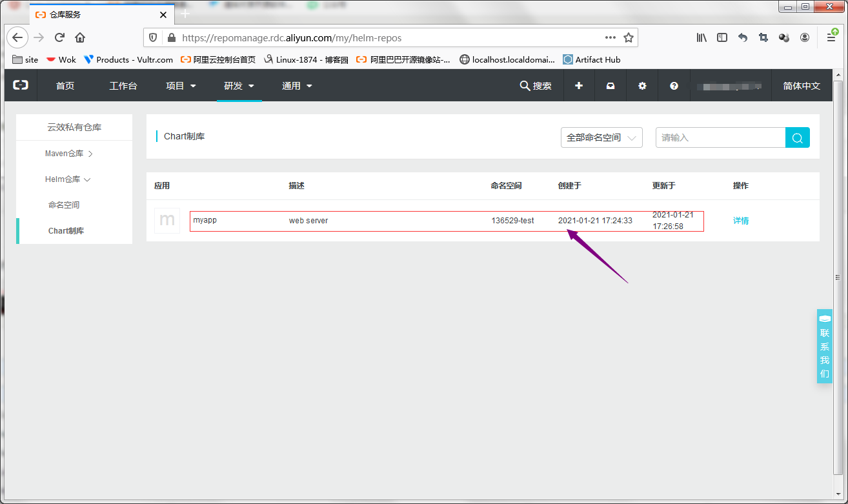This screenshot has width=848, height=504.
Task: Open 详情 link for myapp
Action: [x=741, y=221]
